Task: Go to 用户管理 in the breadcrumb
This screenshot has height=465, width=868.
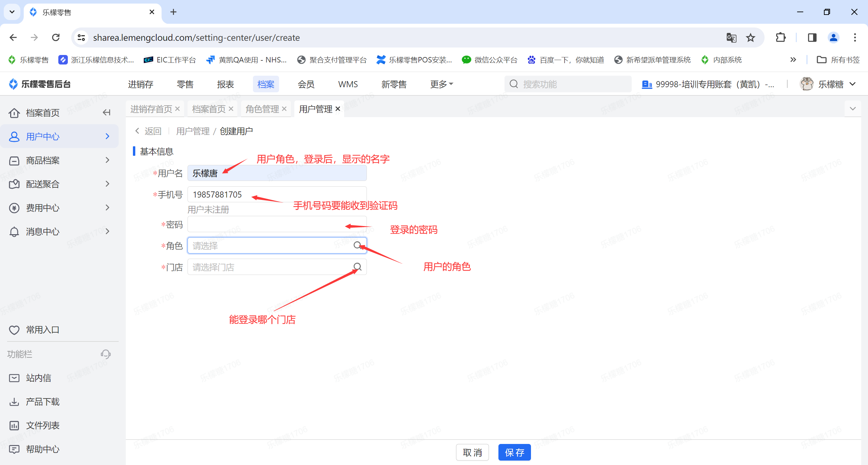Action: (x=193, y=131)
